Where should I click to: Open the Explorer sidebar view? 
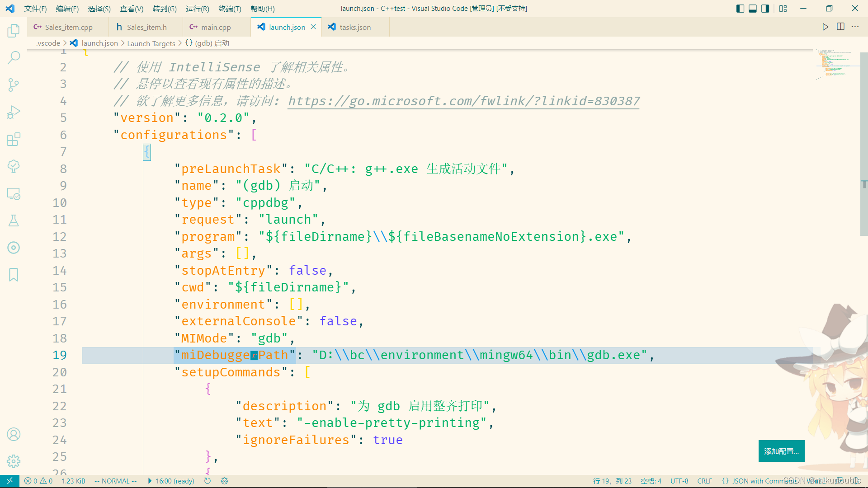coord(14,31)
